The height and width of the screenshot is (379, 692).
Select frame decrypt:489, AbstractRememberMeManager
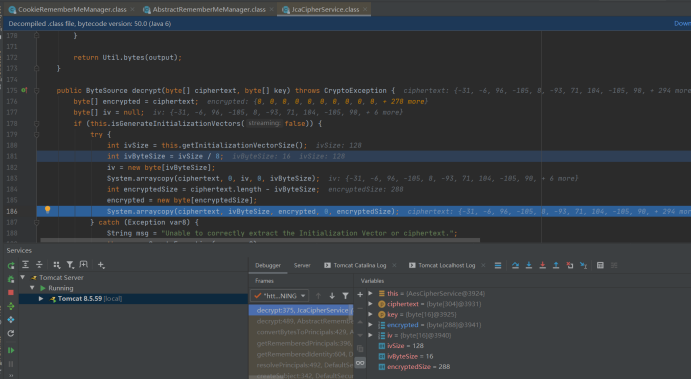[x=301, y=321]
